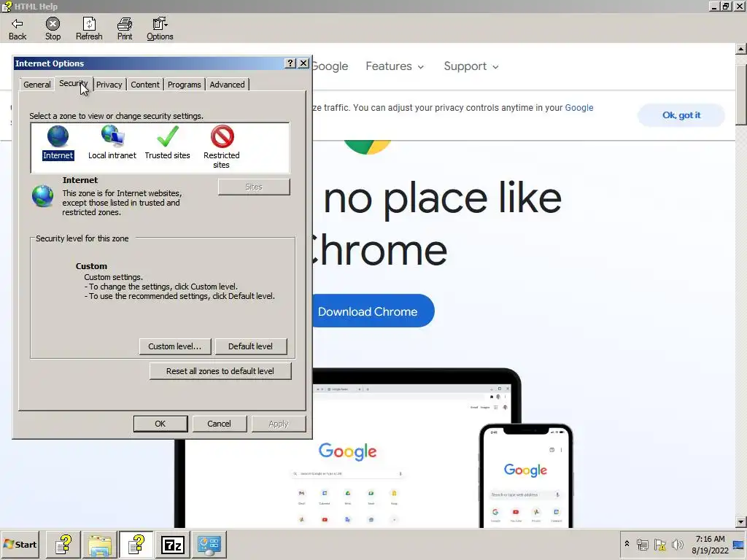Open the file explorer folder taskbar icon
The image size is (747, 560).
click(x=100, y=544)
